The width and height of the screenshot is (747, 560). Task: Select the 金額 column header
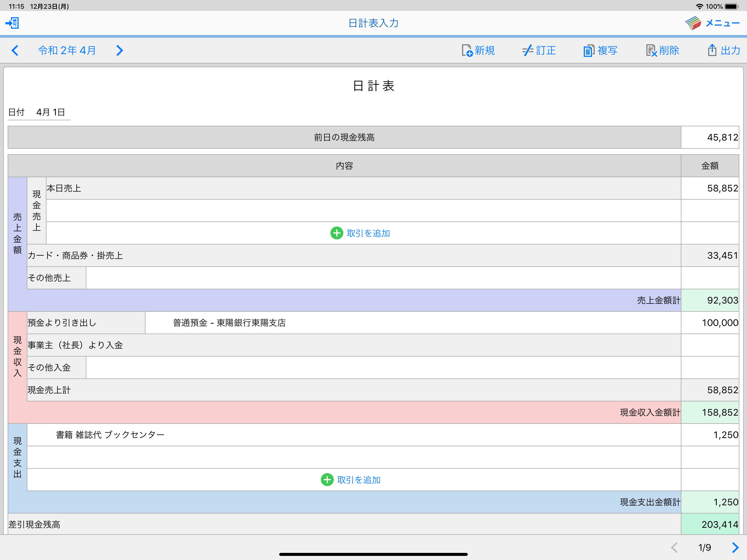coord(710,166)
